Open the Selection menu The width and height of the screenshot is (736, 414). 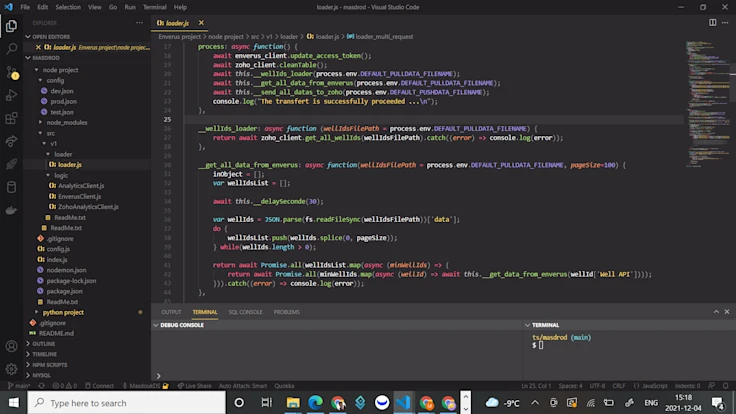coord(68,7)
